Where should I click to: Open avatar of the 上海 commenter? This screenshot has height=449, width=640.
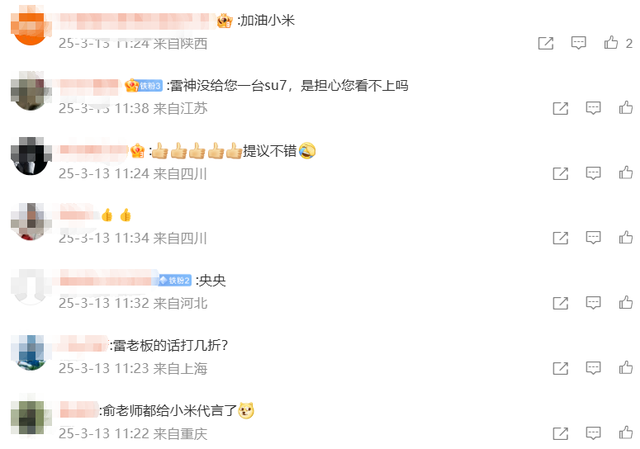point(30,352)
